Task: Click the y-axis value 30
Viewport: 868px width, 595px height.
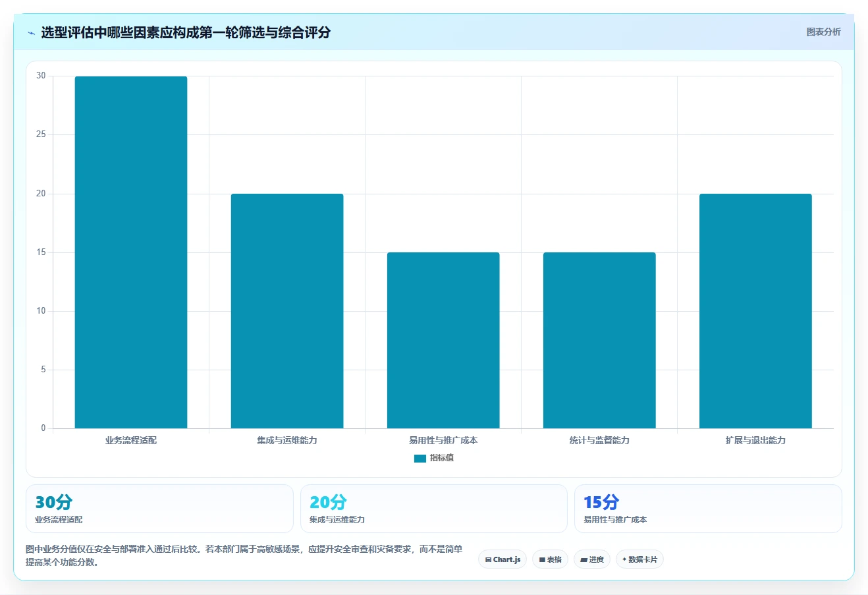Action: click(x=41, y=76)
